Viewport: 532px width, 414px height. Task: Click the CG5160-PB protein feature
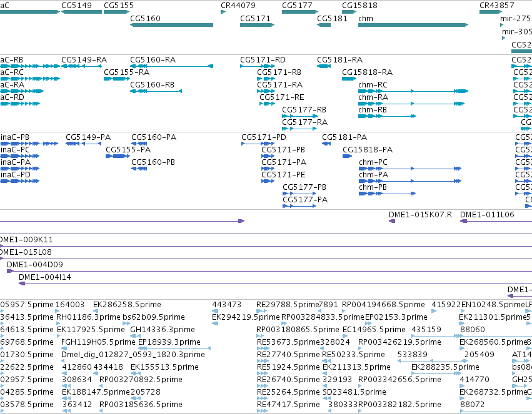click(139, 169)
